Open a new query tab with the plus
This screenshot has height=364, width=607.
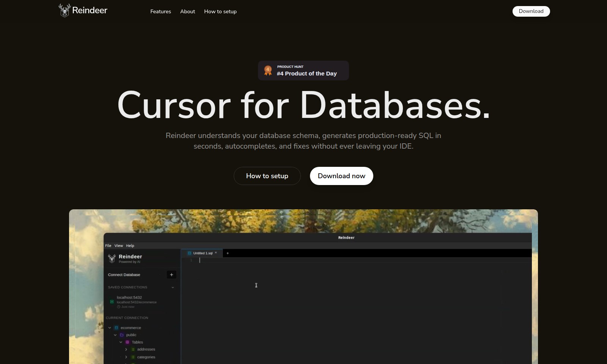(x=228, y=253)
